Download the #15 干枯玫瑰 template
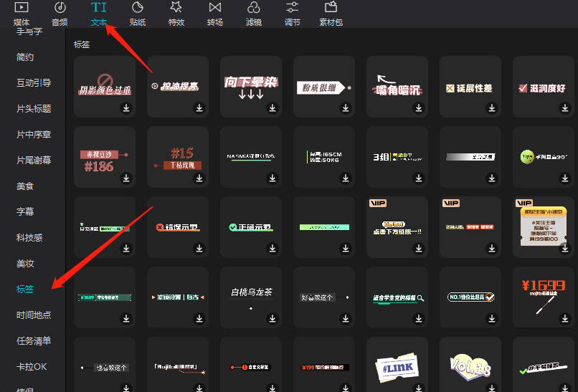Image resolution: width=578 pixels, height=392 pixels. click(199, 178)
